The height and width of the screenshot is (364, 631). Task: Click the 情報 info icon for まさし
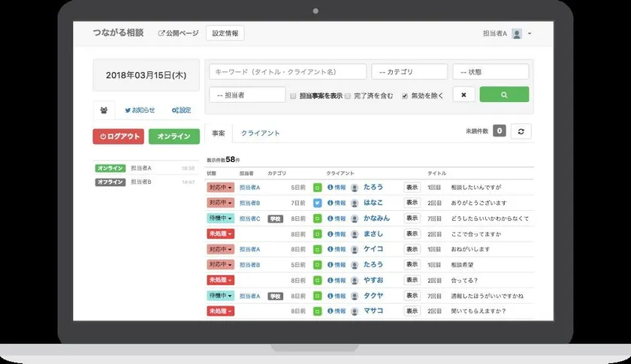[x=337, y=233]
